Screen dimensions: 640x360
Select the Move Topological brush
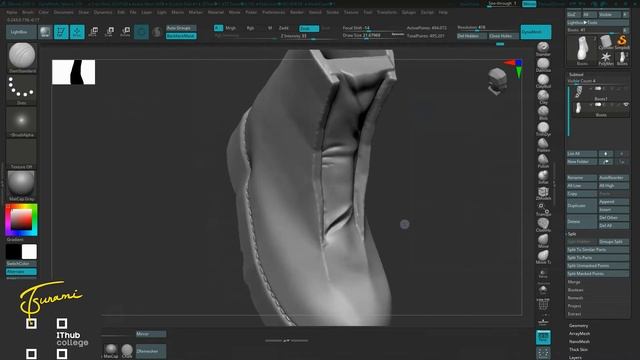pyautogui.click(x=543, y=256)
